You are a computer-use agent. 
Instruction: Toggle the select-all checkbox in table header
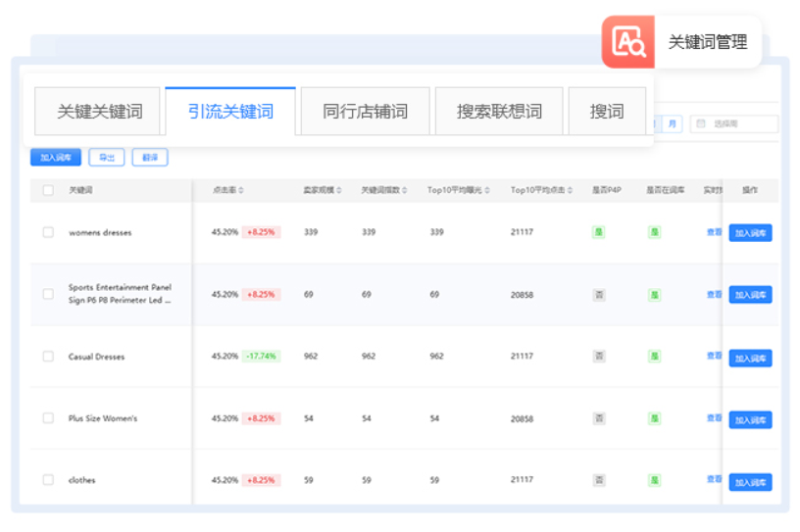48,190
